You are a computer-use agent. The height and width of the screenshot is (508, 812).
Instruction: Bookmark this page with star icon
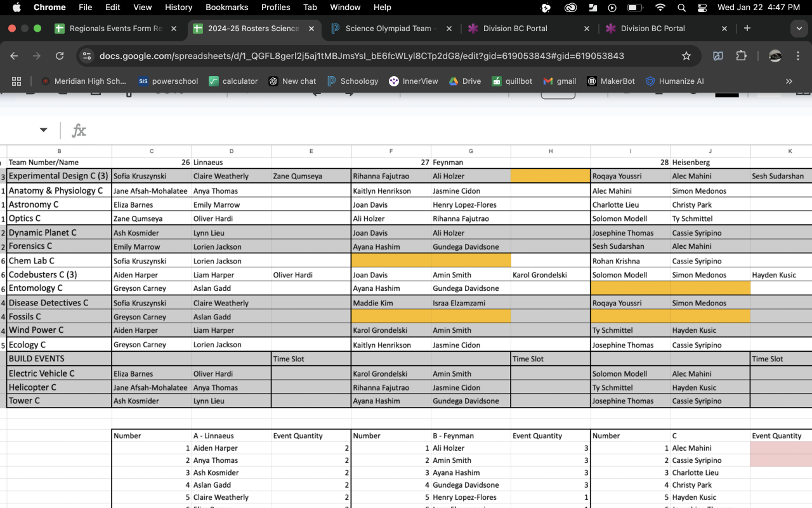click(686, 56)
